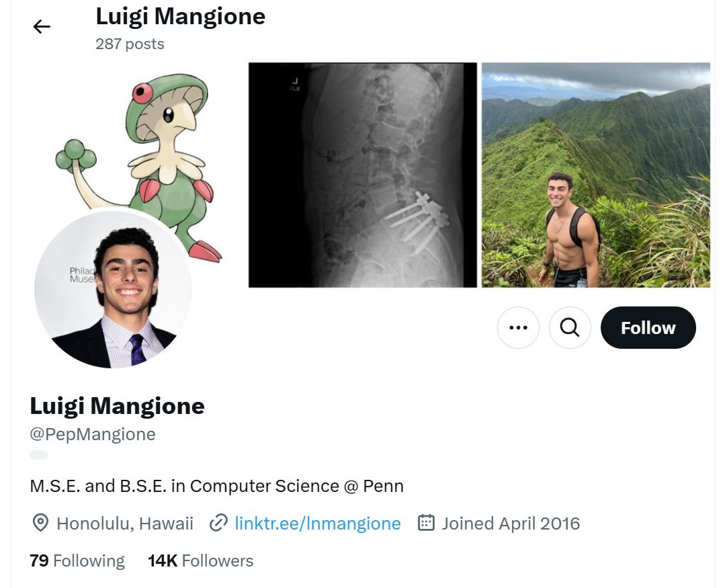The width and height of the screenshot is (721, 588).
Task: Click the calendar icon beside Joined date
Action: click(x=427, y=523)
